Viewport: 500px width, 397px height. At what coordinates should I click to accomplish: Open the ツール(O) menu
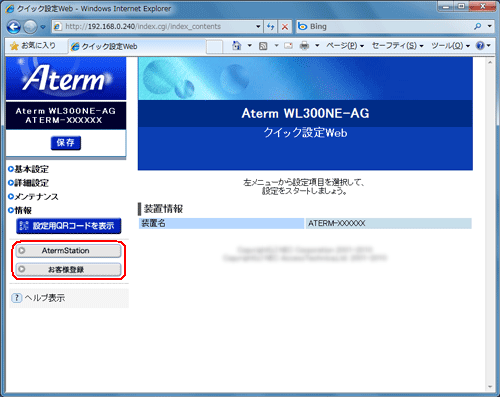pos(450,46)
